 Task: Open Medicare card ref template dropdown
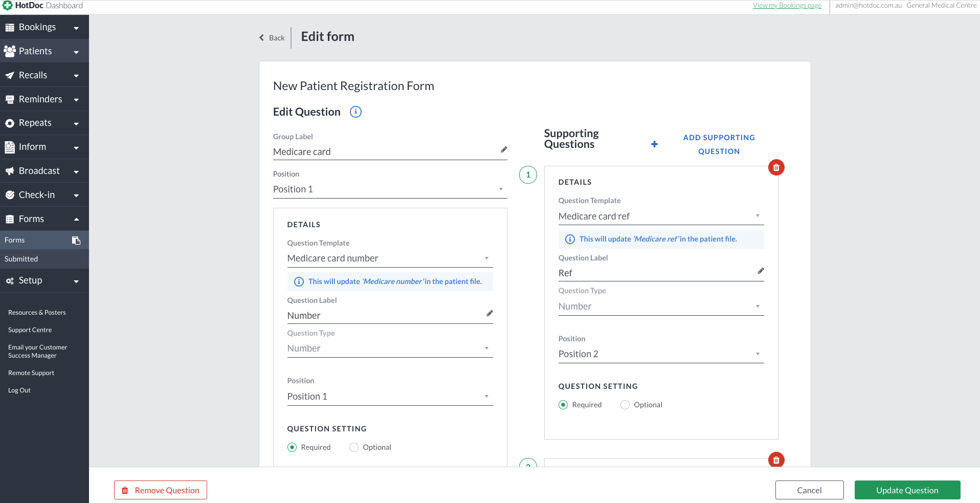661,216
